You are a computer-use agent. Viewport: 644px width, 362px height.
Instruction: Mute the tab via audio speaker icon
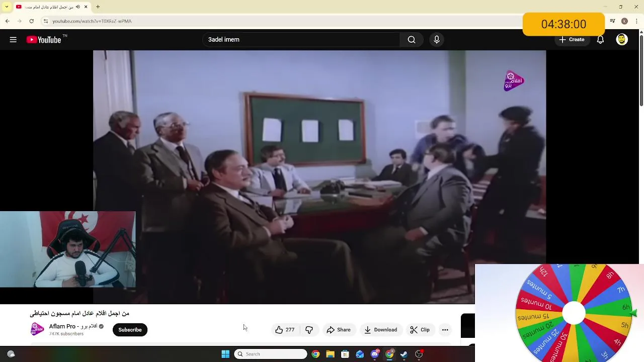pos(78,7)
